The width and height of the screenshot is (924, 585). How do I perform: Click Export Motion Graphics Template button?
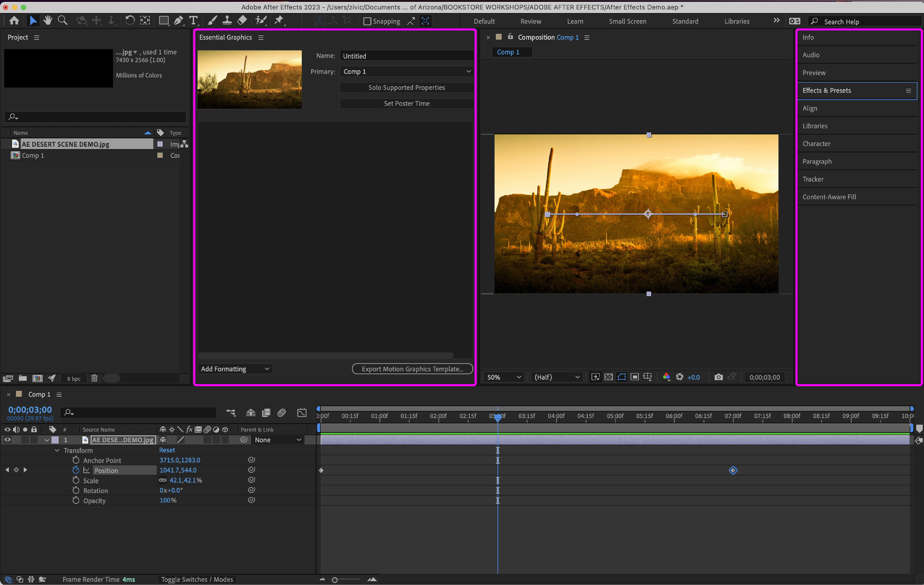(x=412, y=369)
